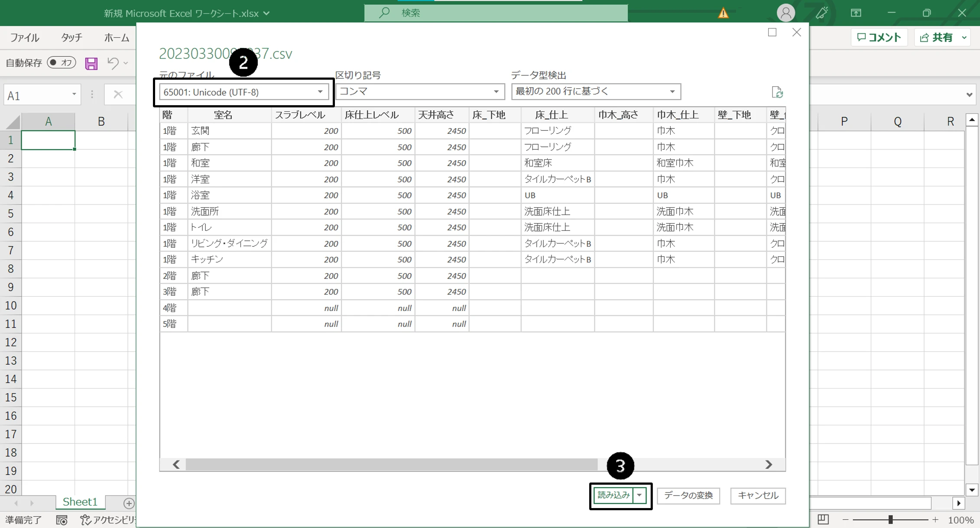Expand the 読み込み button arrow
Screen dimensions: 980x528
[x=639, y=495]
